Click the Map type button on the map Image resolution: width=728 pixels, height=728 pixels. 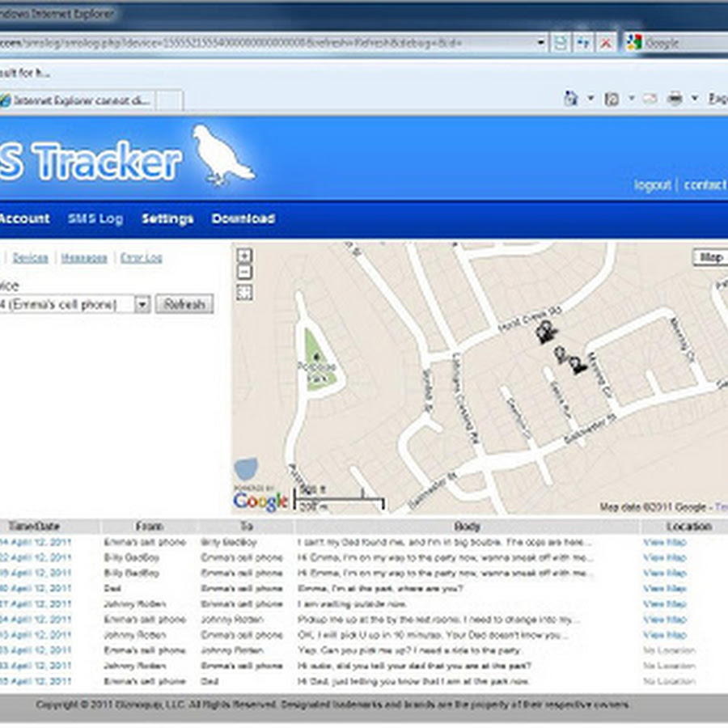pos(710,257)
